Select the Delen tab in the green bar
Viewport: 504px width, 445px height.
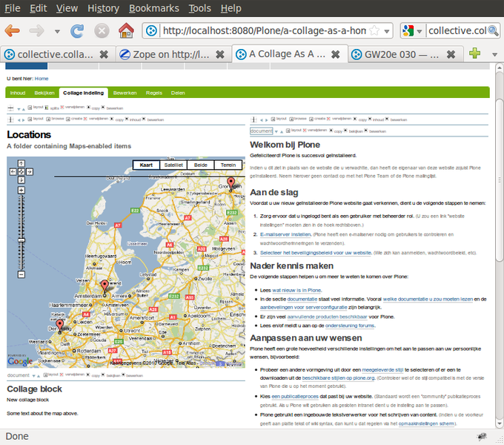[x=178, y=93]
